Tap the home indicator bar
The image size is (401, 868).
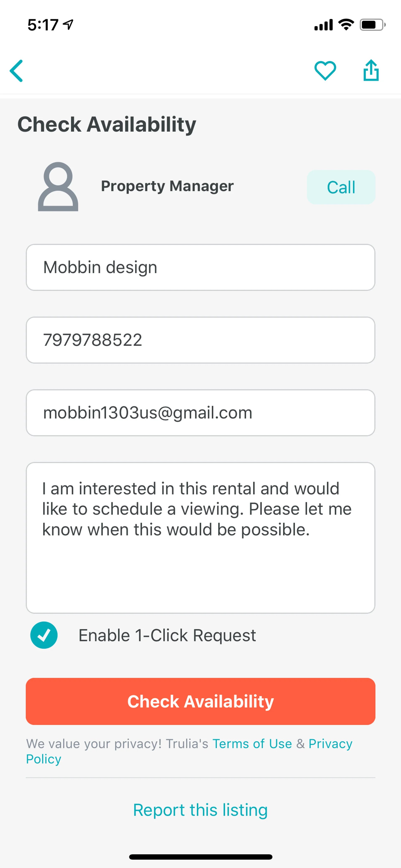click(x=200, y=857)
